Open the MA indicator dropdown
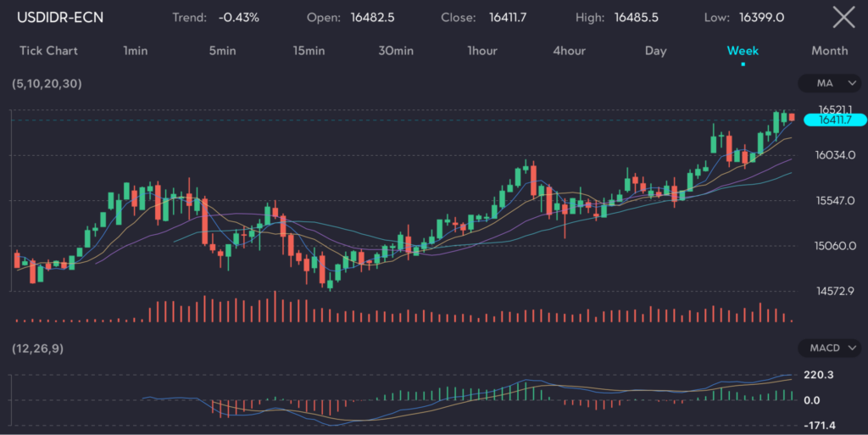Screen dimensions: 868x435 coord(829,84)
